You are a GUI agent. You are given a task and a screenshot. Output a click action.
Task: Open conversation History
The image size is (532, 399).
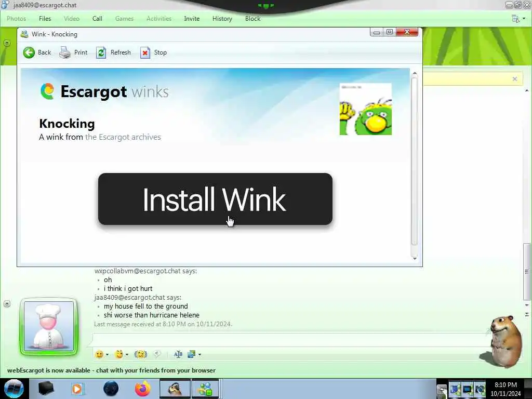pyautogui.click(x=222, y=19)
